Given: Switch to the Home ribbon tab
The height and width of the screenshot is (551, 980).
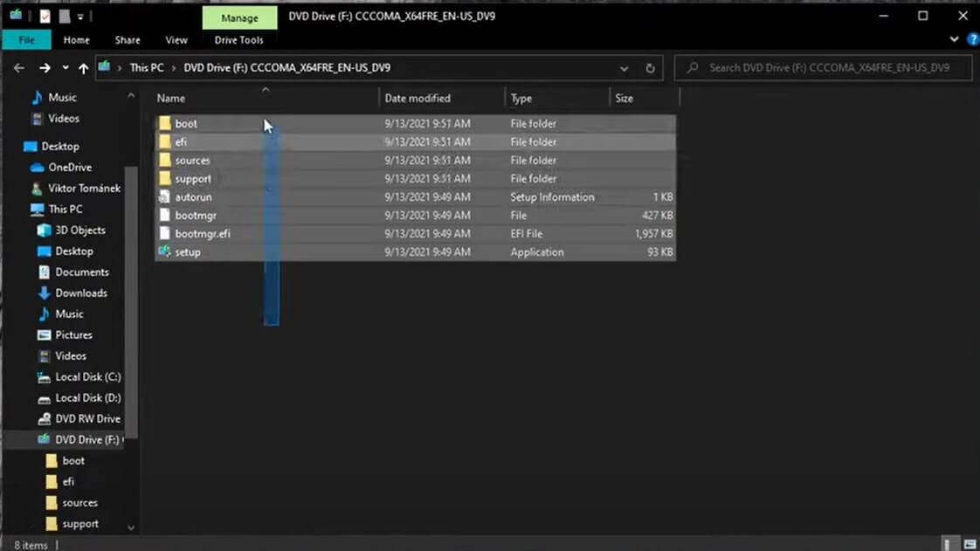Looking at the screenshot, I should point(76,40).
